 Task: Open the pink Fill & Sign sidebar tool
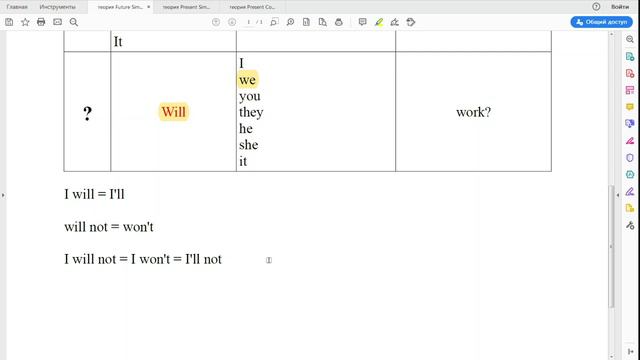[x=630, y=141]
